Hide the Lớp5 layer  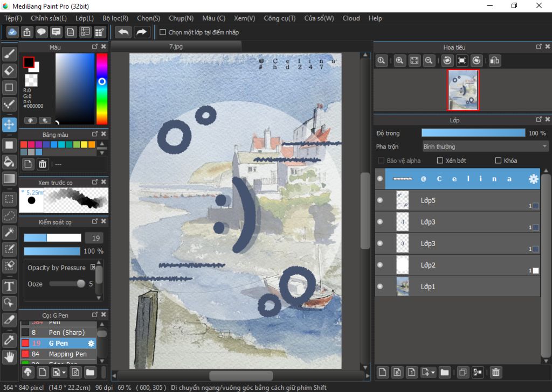pyautogui.click(x=380, y=200)
